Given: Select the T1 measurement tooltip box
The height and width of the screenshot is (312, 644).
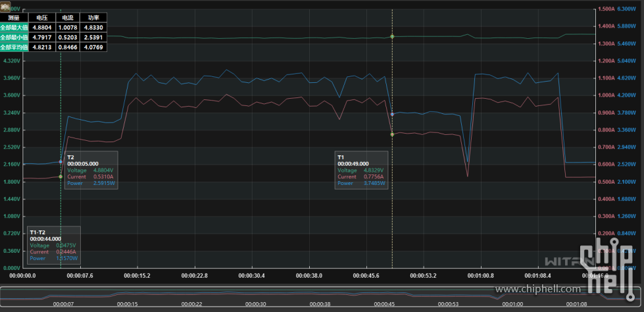Looking at the screenshot, I should coord(361,170).
